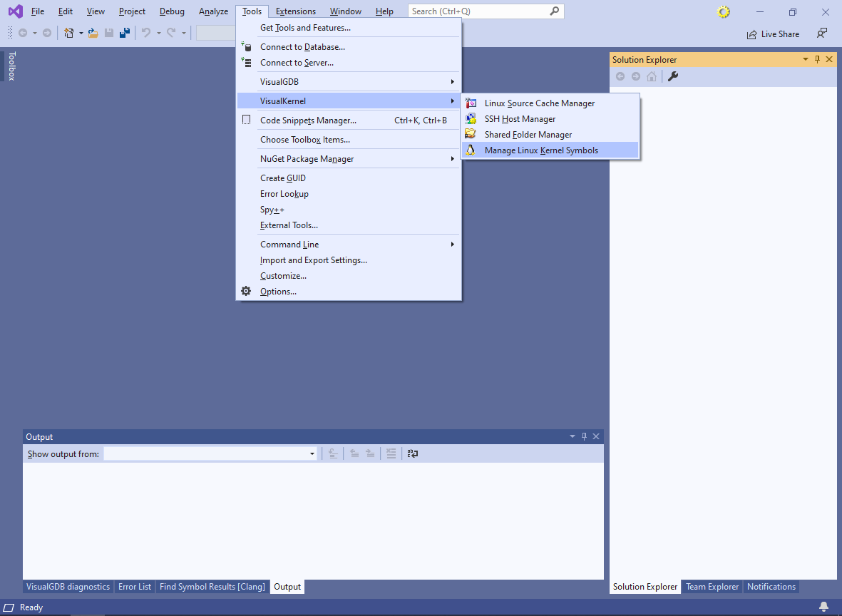This screenshot has height=616, width=842.
Task: Click the New Project toolbar icon
Action: point(68,34)
